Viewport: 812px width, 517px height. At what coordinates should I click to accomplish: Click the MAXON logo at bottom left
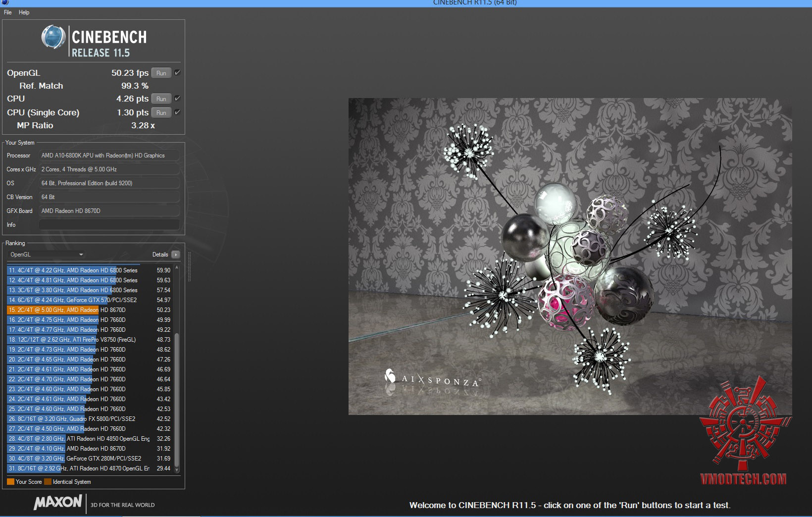tap(58, 503)
